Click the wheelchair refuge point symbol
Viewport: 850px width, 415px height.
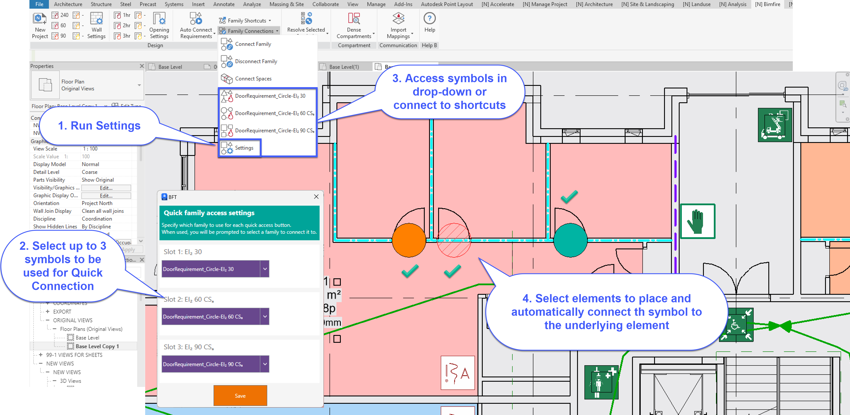pos(736,325)
